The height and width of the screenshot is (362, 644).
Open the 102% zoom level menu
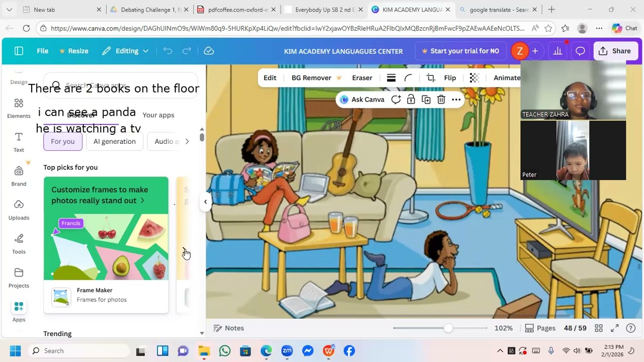point(503,328)
